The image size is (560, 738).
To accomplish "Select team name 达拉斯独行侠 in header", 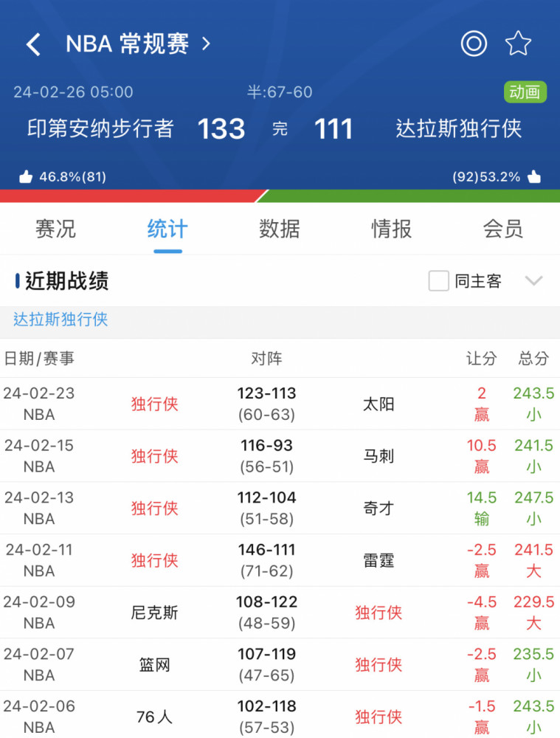I will coord(459,128).
